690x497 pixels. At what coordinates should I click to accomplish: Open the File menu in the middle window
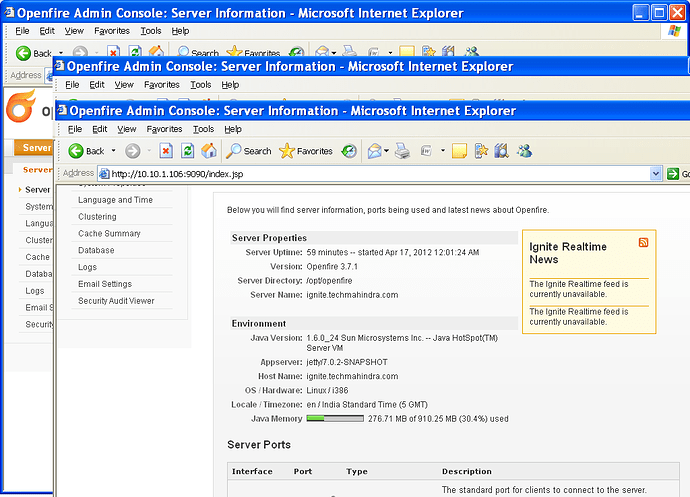(x=72, y=85)
